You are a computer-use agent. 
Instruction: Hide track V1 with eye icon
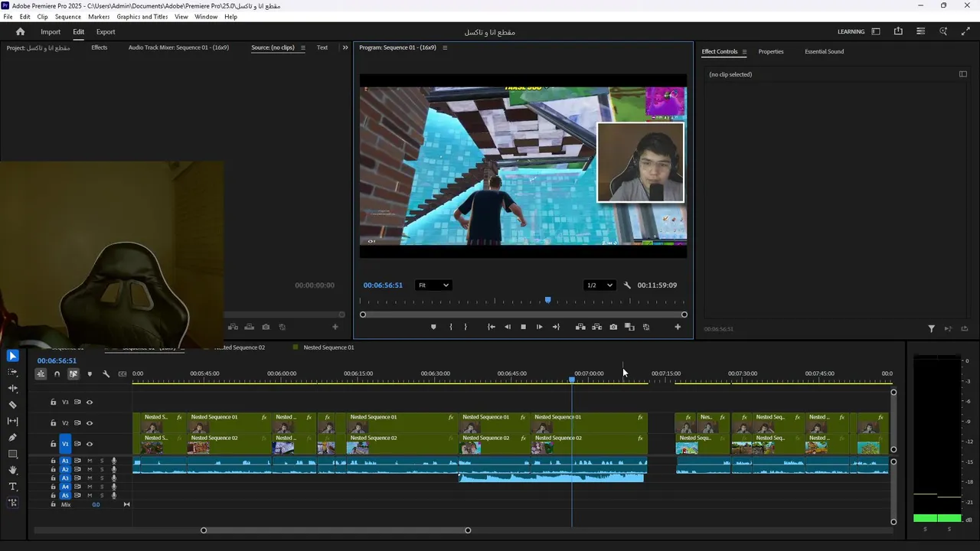click(90, 444)
